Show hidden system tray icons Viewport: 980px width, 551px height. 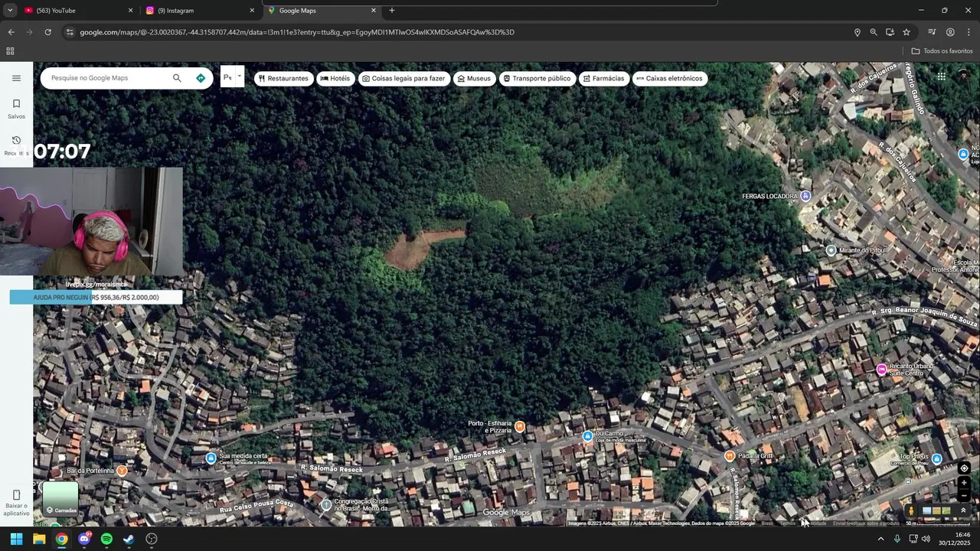[x=880, y=539]
